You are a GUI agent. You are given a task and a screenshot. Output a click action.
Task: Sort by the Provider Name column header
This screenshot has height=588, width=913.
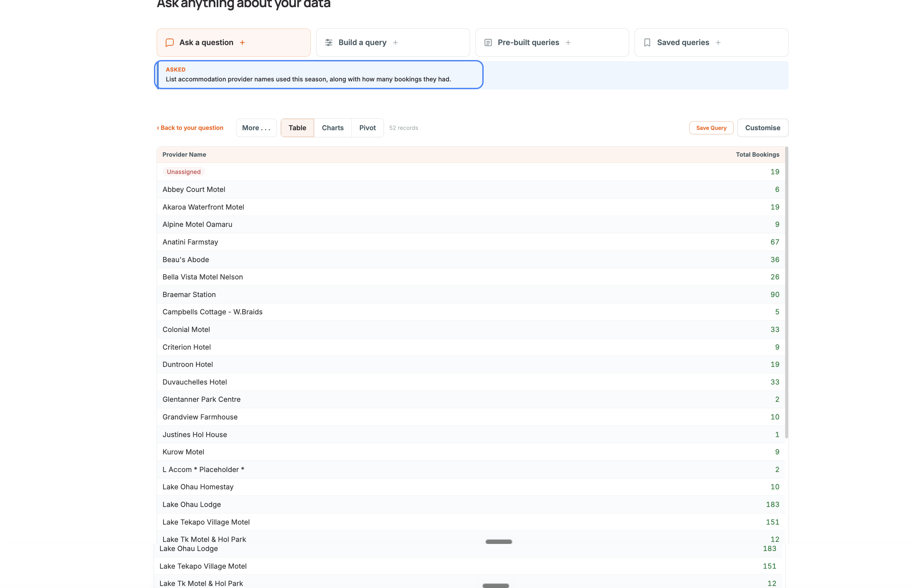click(184, 155)
